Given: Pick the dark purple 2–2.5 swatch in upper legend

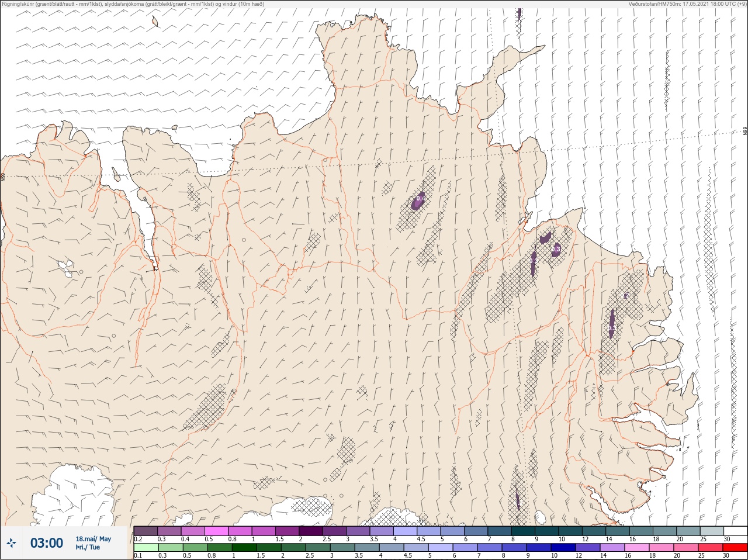Looking at the screenshot, I should coord(311,531).
